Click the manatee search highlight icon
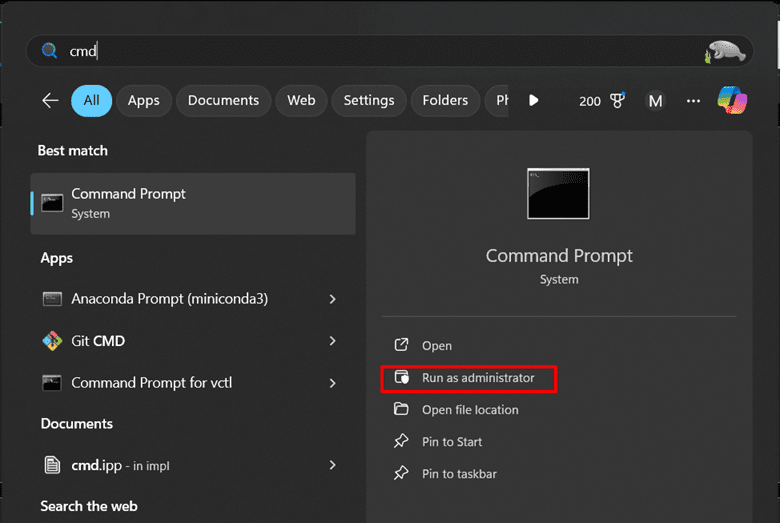 pyautogui.click(x=725, y=51)
